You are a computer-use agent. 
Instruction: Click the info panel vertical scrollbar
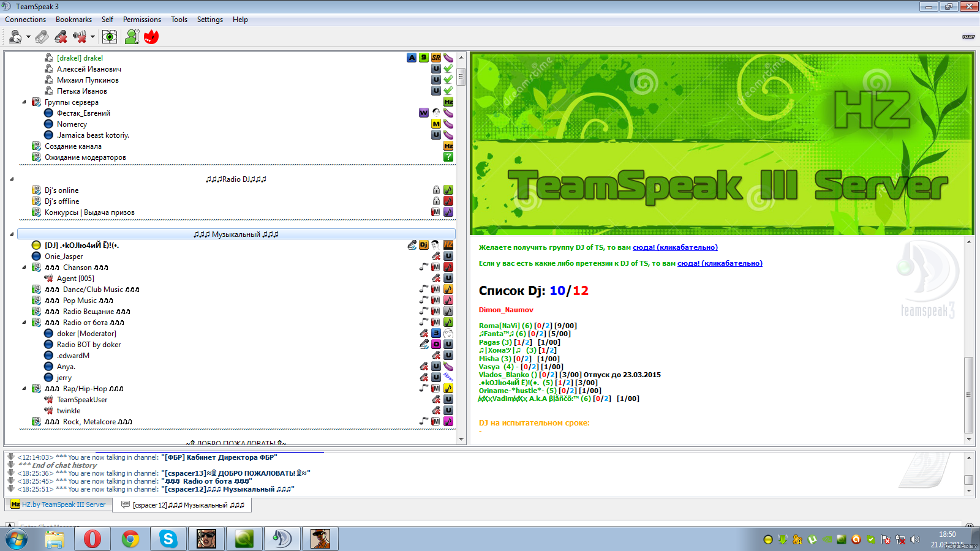(968, 340)
